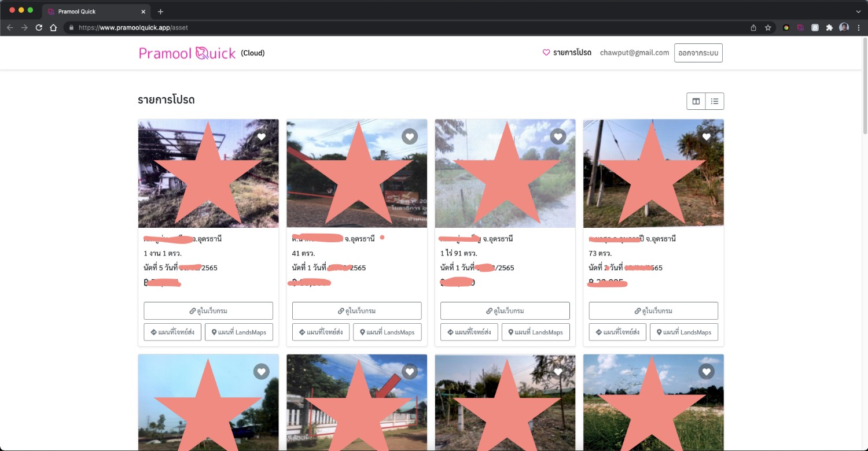
Task: Click the share page icon in address bar
Action: pyautogui.click(x=753, y=27)
